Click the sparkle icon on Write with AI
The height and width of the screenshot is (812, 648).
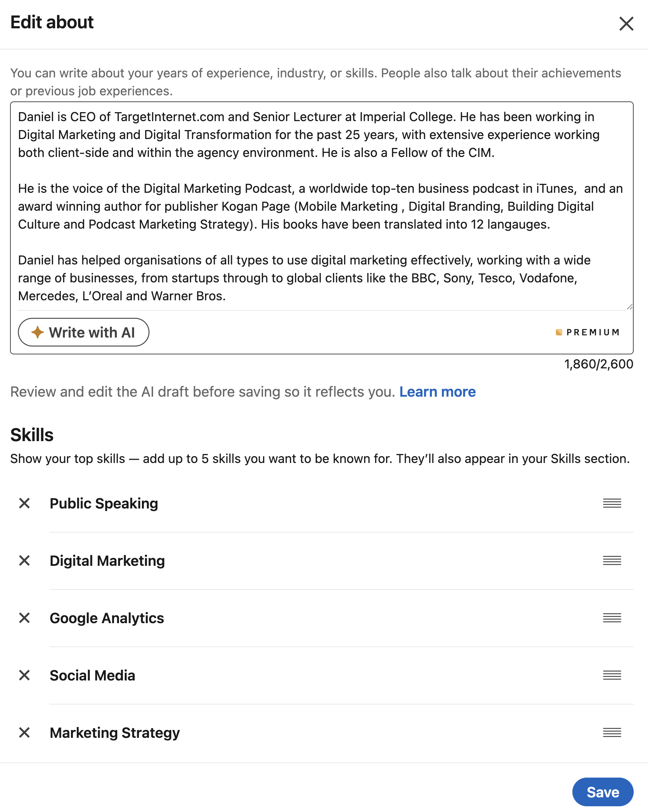click(x=38, y=332)
